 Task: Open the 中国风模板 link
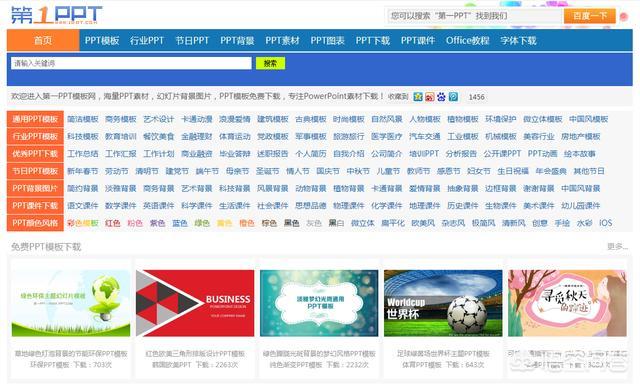click(x=589, y=119)
